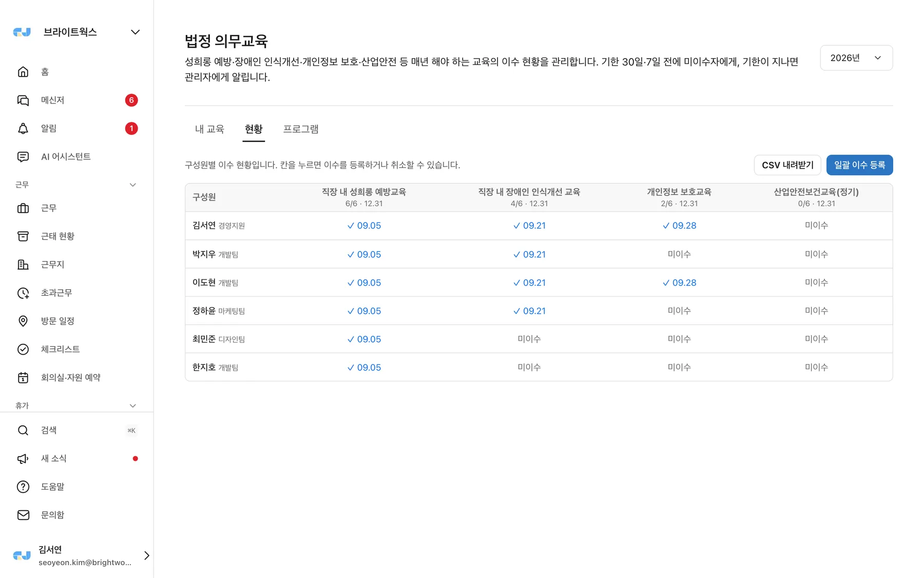Screen dimensions: 924x578
Task: Open the news megaphone icon
Action: 23,459
